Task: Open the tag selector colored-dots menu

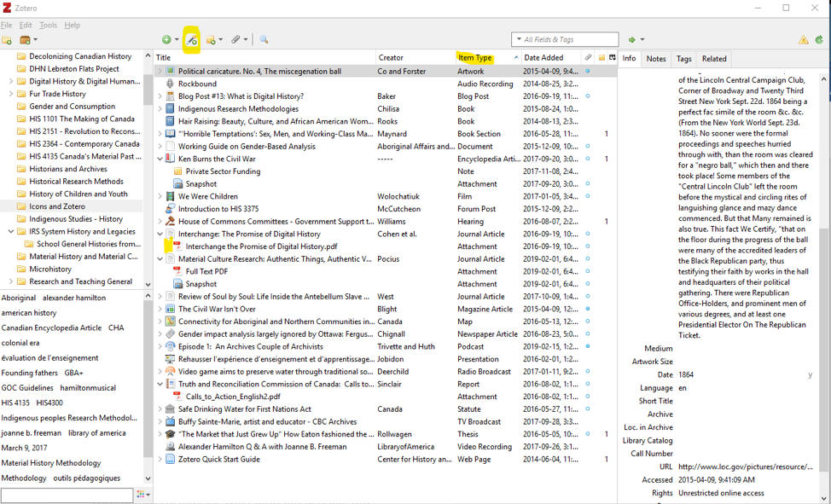Action: click(142, 495)
